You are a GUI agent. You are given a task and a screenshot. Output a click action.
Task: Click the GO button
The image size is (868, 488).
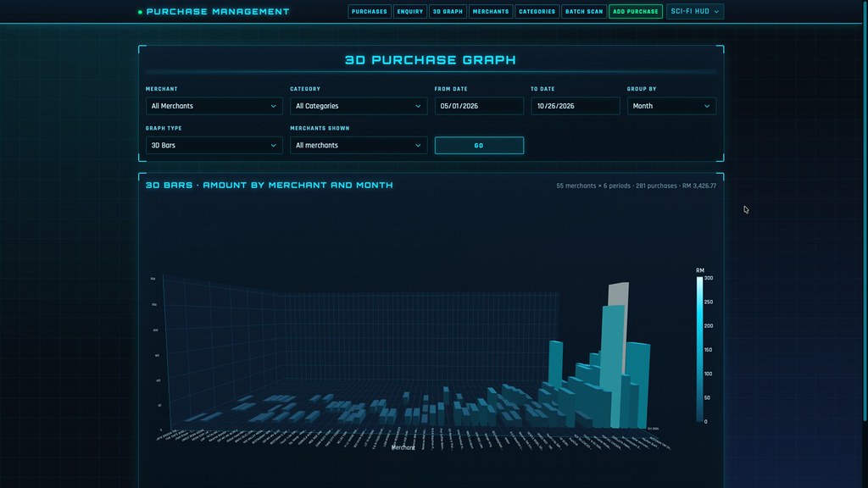[x=479, y=146]
